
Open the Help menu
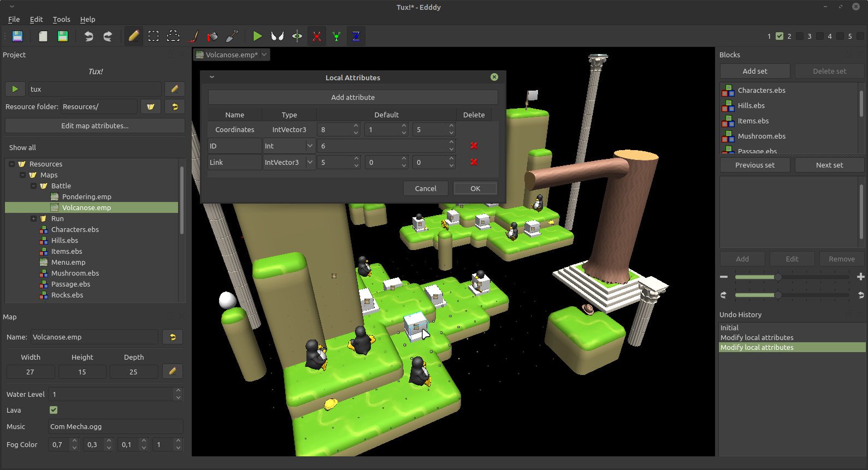pos(87,19)
